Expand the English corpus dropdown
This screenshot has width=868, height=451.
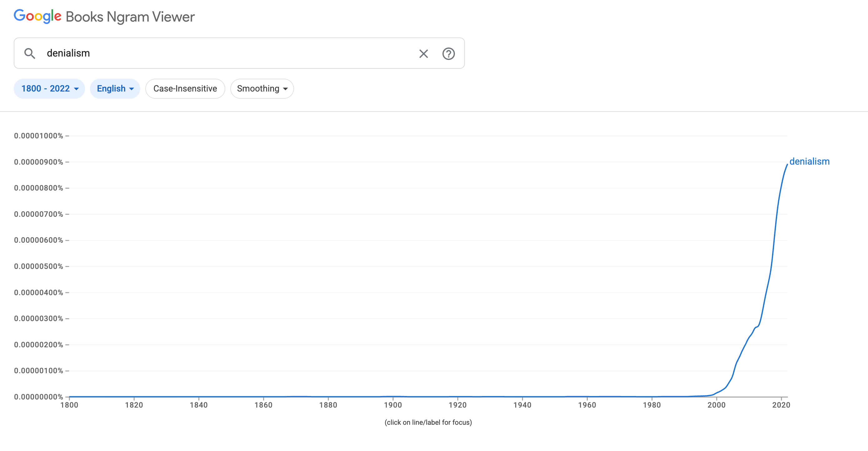[115, 89]
